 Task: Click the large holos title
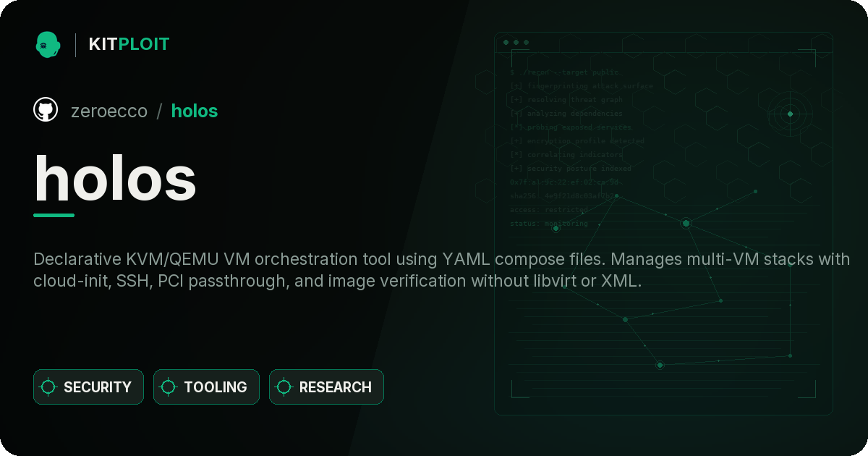(116, 178)
